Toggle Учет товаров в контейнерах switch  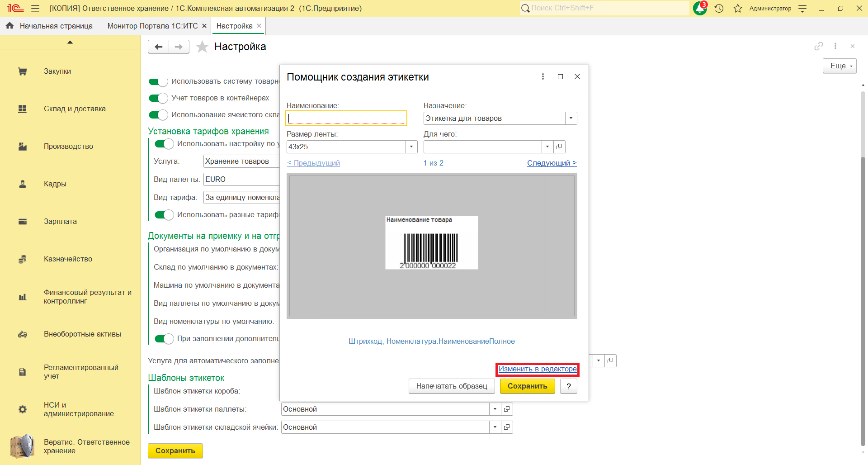[x=158, y=98]
